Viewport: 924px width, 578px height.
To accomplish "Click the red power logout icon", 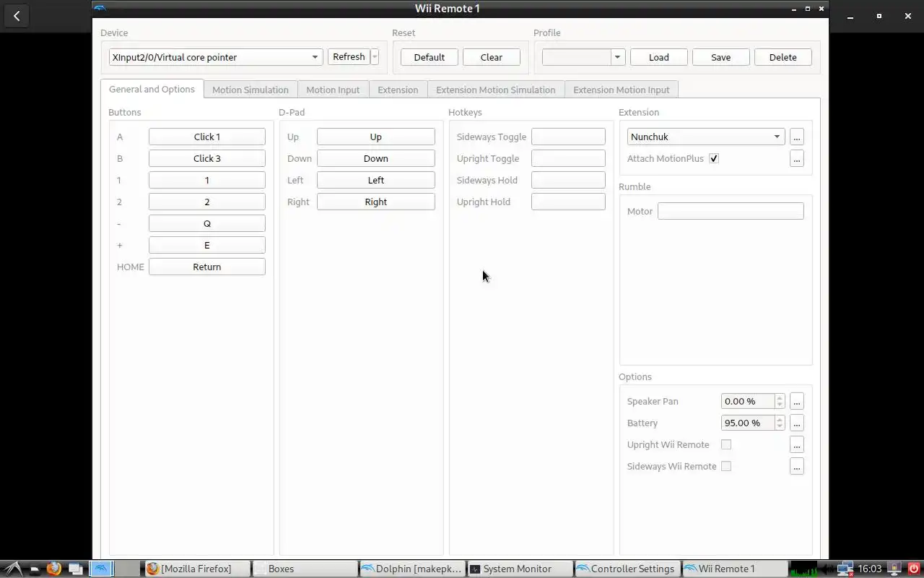I will point(913,569).
